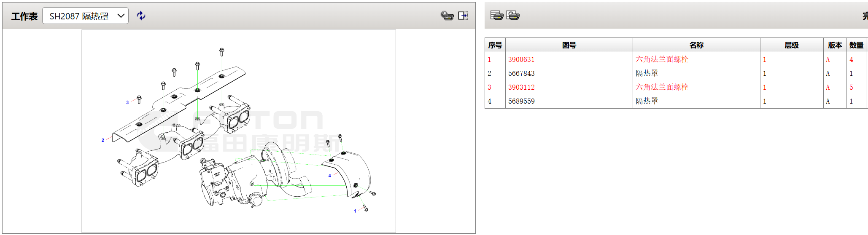Click callout number 1 near bottom bolt
This screenshot has height=235, width=868.
point(355,211)
